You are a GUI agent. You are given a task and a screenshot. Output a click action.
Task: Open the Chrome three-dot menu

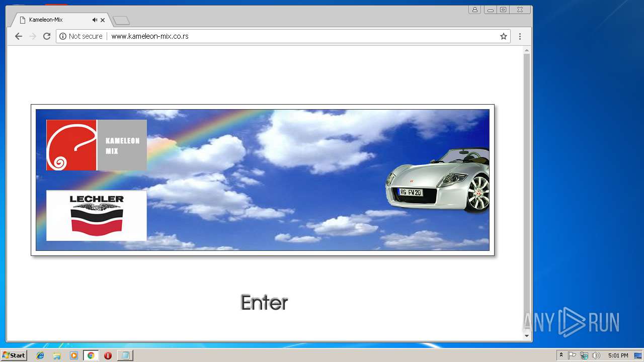[520, 36]
